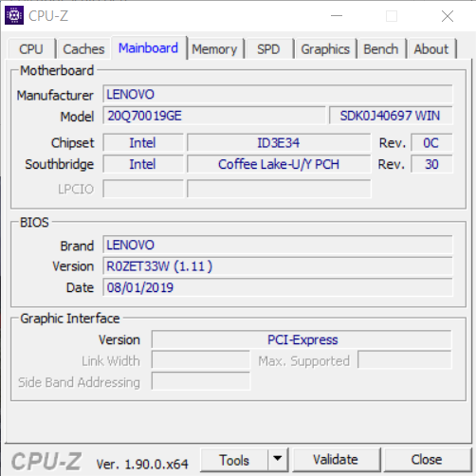This screenshot has height=476, width=476.
Task: Click the Validate button
Action: (x=336, y=460)
